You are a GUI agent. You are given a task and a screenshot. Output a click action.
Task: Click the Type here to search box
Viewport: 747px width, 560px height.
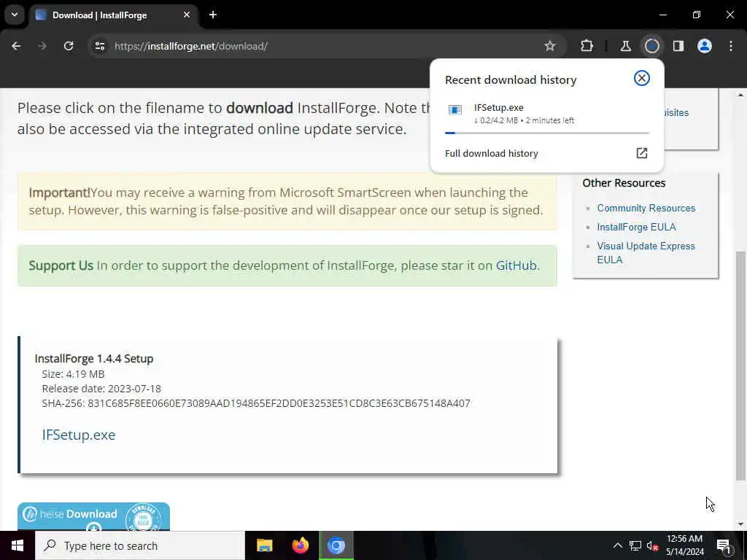(140, 545)
